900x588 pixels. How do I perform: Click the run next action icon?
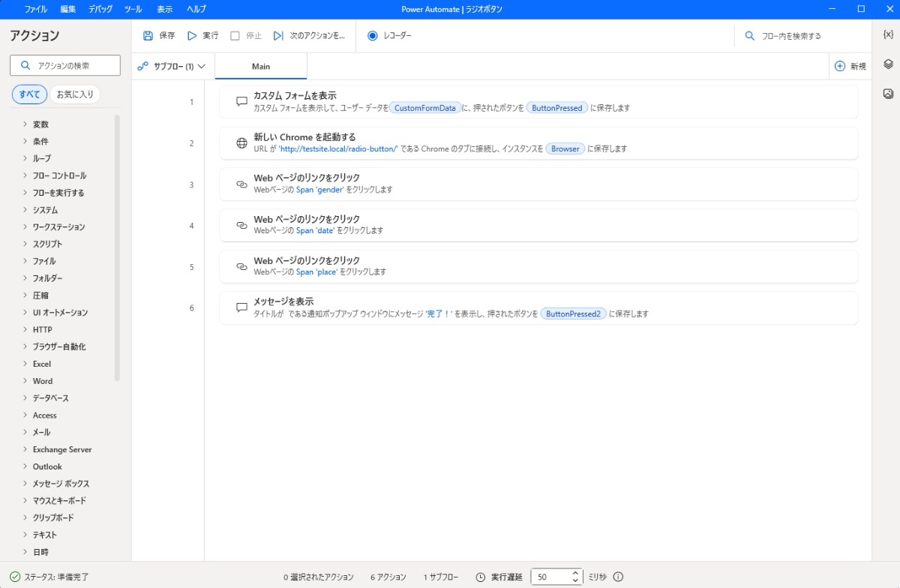coord(278,35)
